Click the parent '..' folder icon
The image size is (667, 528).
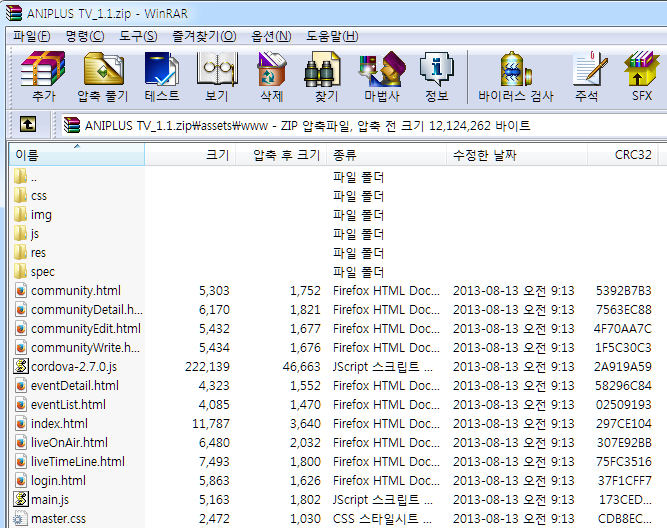[20, 176]
